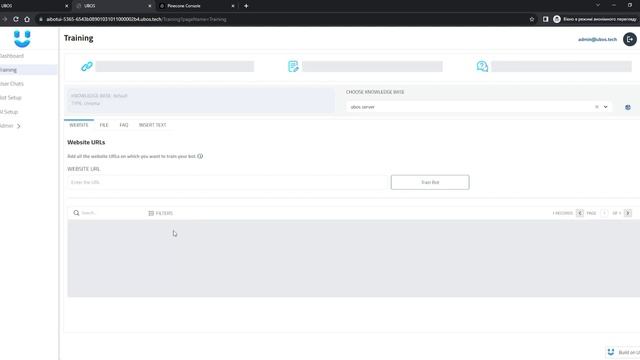Switch to the FILE tab

coord(104,125)
